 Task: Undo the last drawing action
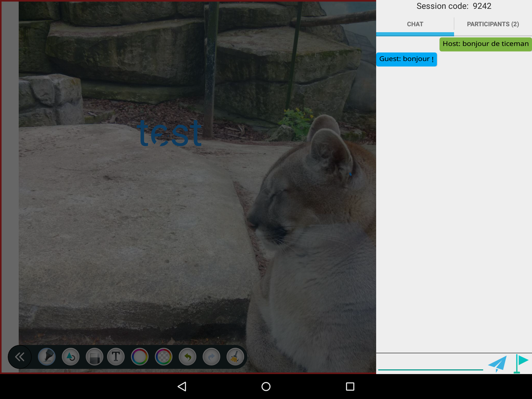coord(188,357)
